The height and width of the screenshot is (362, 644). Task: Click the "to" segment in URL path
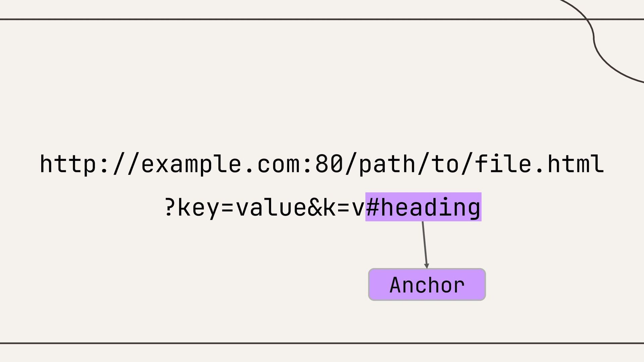coord(445,164)
